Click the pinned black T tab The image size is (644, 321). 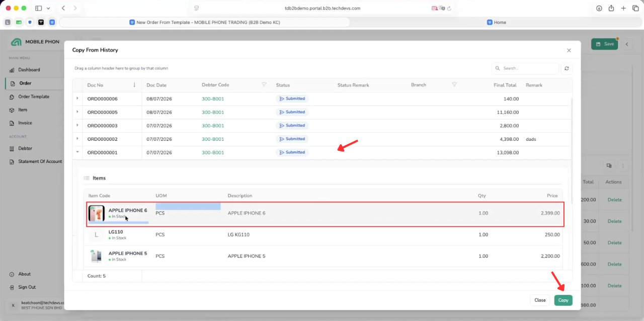tap(41, 22)
